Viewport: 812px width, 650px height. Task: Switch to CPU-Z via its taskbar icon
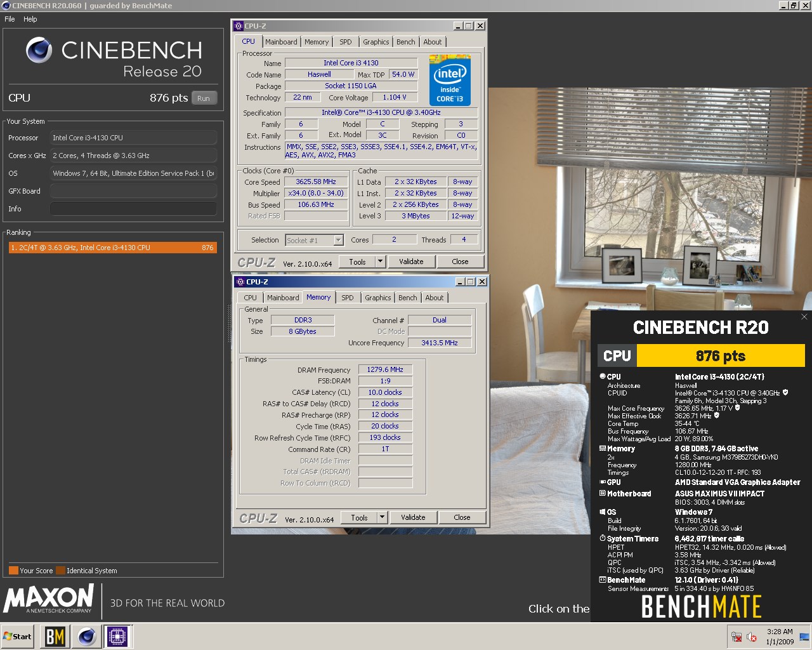coord(117,636)
